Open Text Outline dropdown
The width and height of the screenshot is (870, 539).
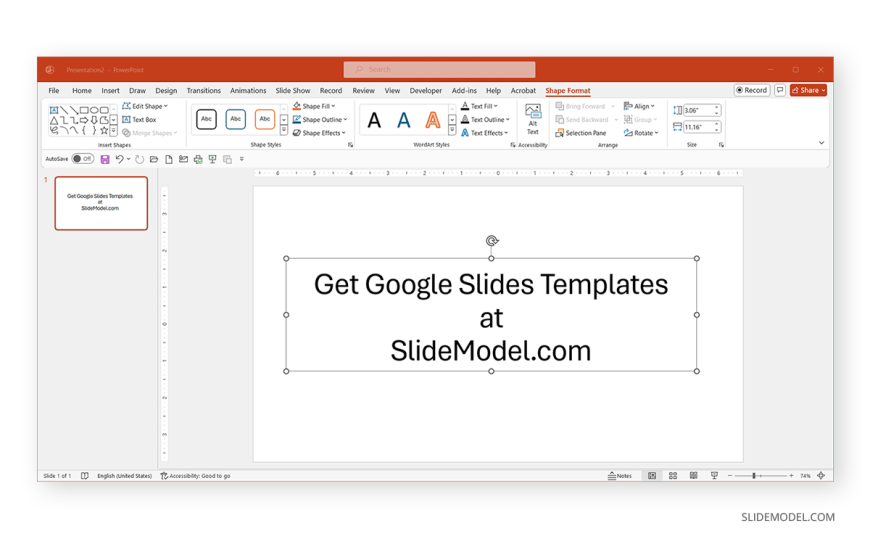pyautogui.click(x=485, y=119)
